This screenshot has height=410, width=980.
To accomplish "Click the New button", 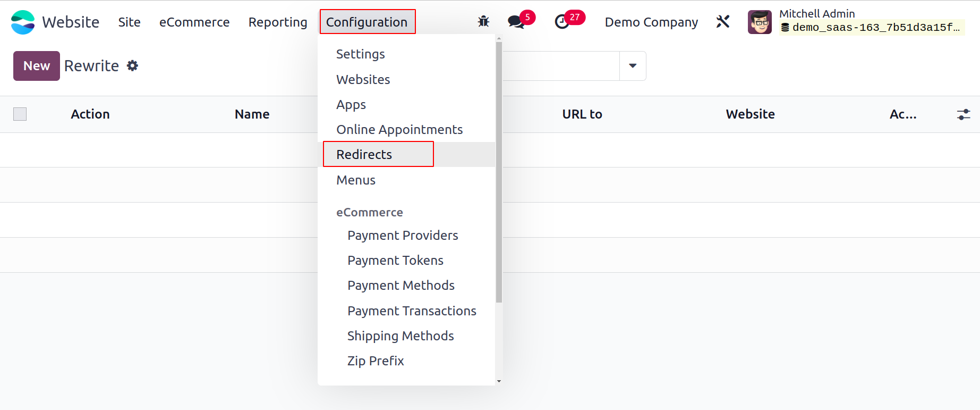I will point(37,66).
